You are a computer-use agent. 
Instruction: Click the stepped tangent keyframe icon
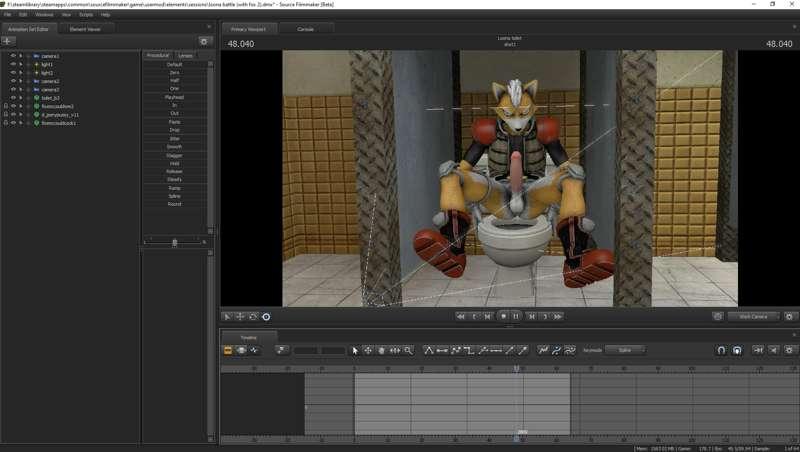point(469,350)
